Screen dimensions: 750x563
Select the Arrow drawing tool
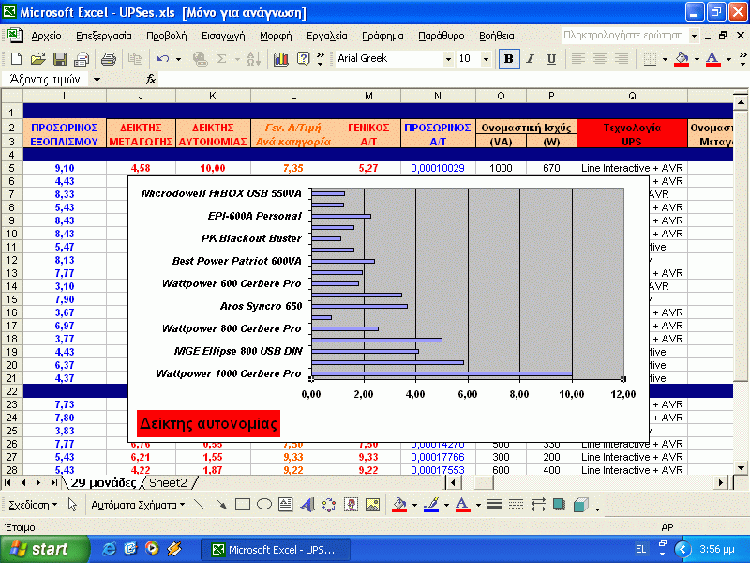(x=221, y=505)
